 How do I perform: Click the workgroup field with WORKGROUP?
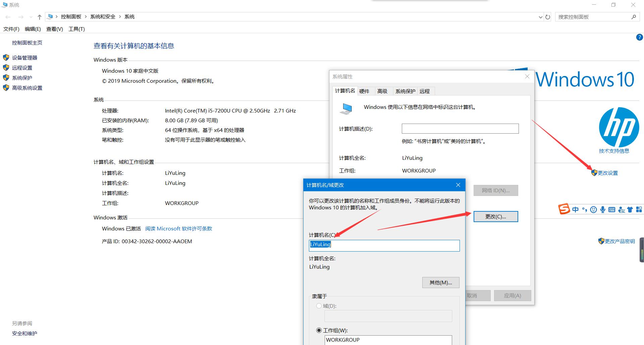[388, 340]
